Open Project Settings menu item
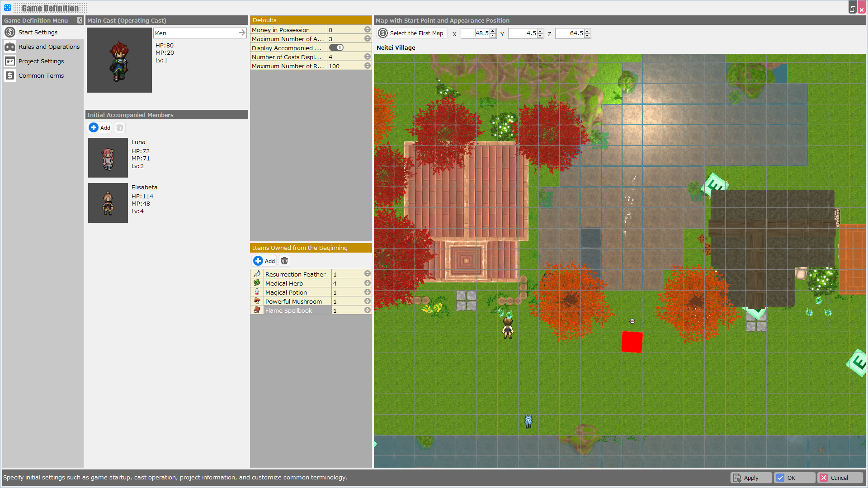This screenshot has height=488, width=868. pyautogui.click(x=41, y=61)
